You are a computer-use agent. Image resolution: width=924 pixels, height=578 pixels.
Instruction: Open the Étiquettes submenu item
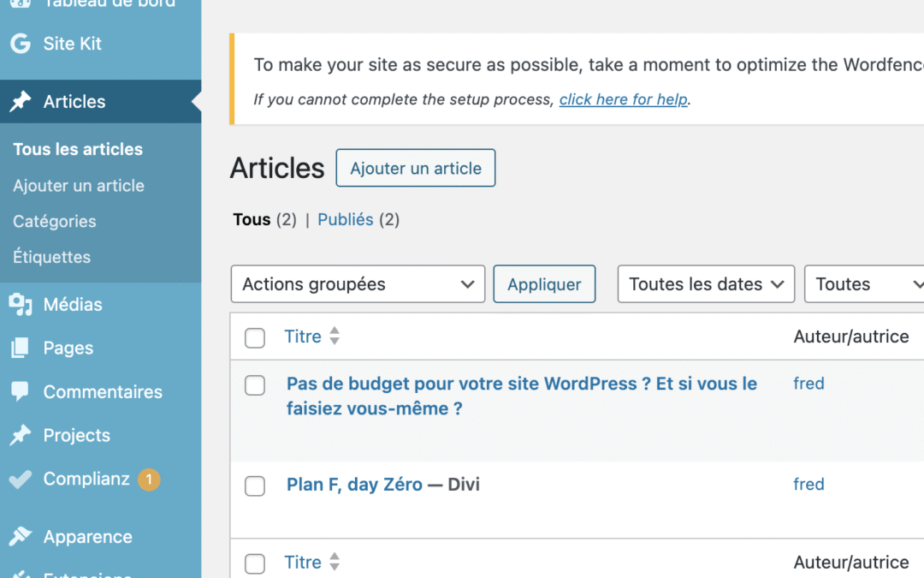click(x=52, y=257)
